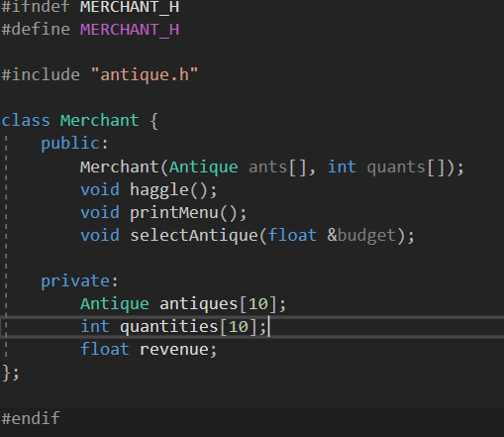Click the 'private:' access specifier

79,281
